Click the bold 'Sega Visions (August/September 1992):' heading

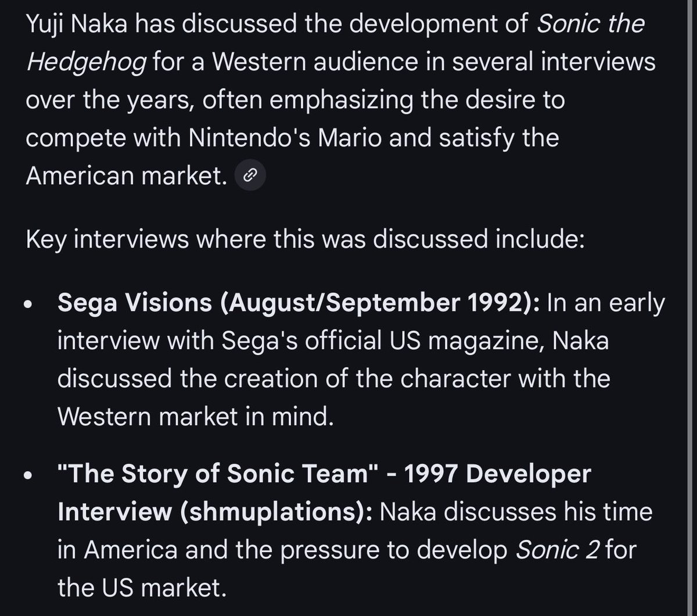click(299, 303)
